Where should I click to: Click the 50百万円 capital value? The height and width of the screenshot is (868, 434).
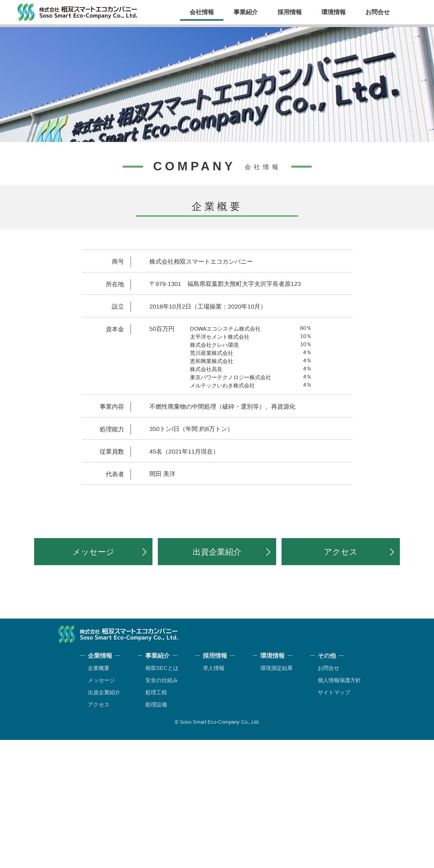(x=162, y=329)
